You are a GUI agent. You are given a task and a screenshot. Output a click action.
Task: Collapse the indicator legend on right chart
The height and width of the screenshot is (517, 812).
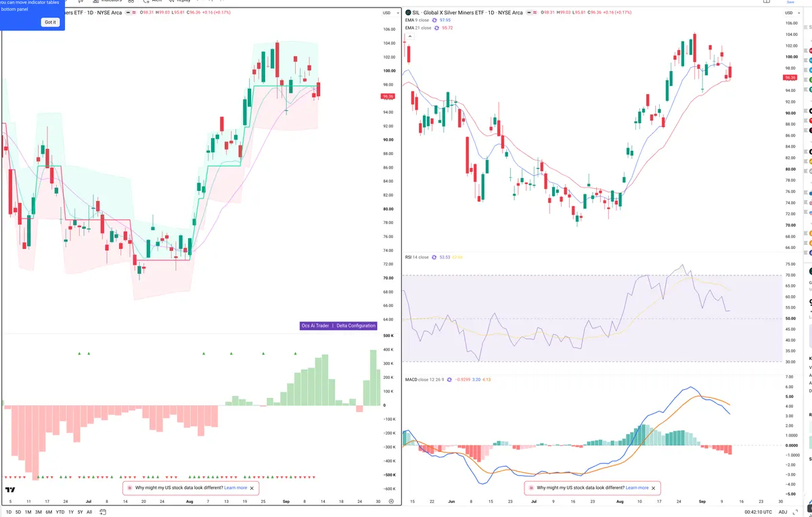(409, 37)
